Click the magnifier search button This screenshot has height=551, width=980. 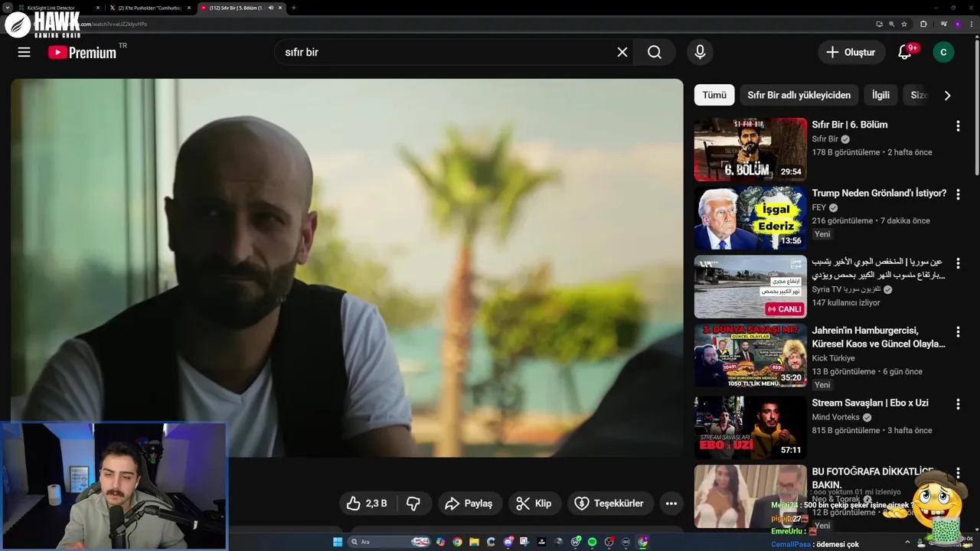(x=655, y=52)
